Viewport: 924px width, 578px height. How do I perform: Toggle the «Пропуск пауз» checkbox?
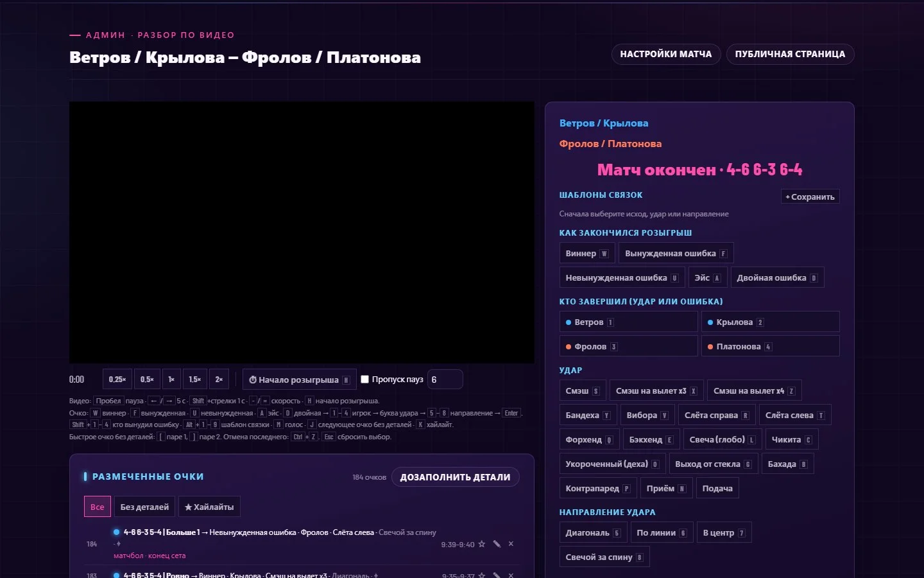click(364, 379)
